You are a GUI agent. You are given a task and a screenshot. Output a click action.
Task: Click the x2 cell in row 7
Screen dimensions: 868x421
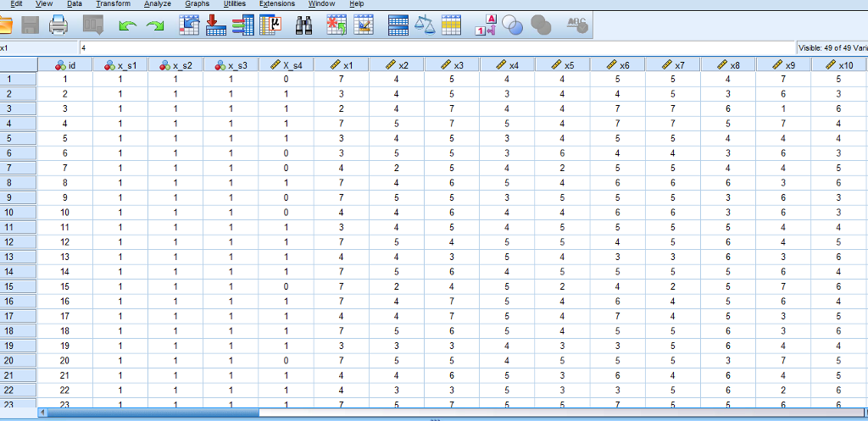click(x=397, y=168)
